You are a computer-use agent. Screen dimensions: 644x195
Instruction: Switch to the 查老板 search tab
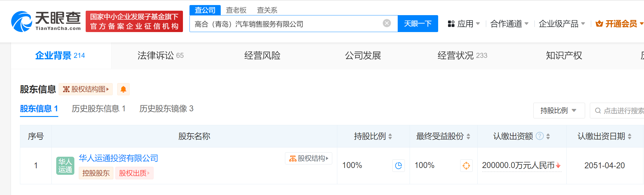click(236, 10)
